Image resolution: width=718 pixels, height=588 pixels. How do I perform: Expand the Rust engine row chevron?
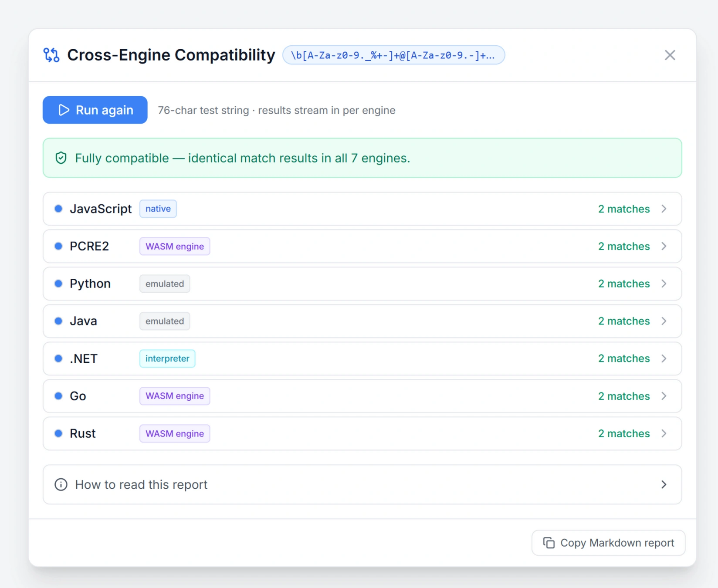click(664, 433)
